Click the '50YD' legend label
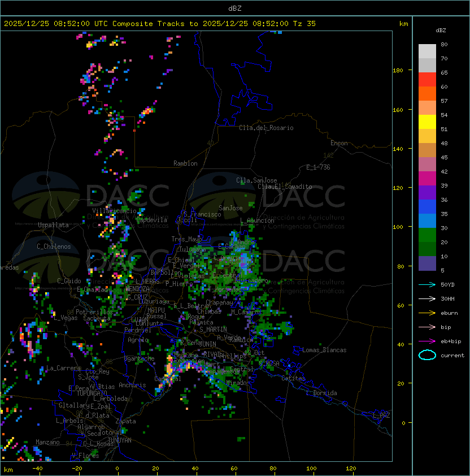The height and width of the screenshot is (476, 470). 447,284
